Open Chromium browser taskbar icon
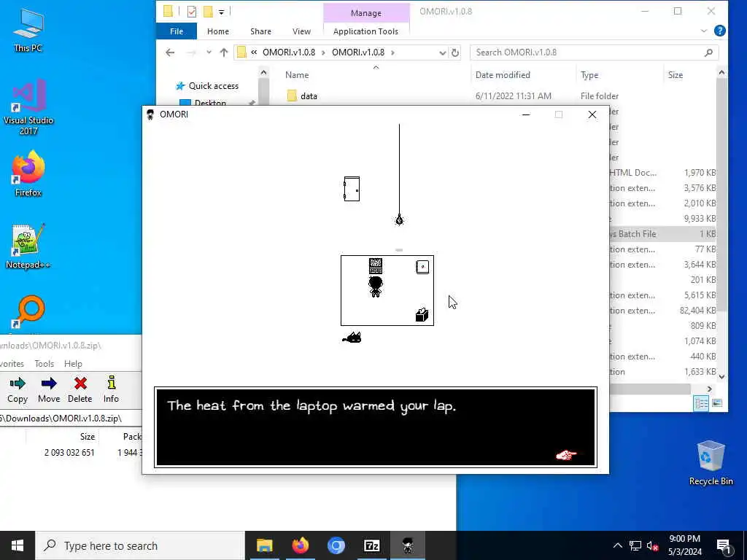The width and height of the screenshot is (747, 560). tap(336, 545)
